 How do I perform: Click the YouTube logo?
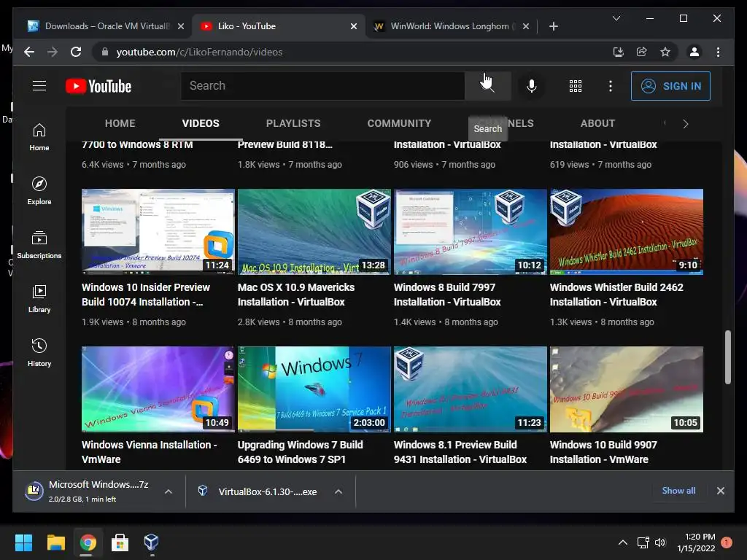98,86
